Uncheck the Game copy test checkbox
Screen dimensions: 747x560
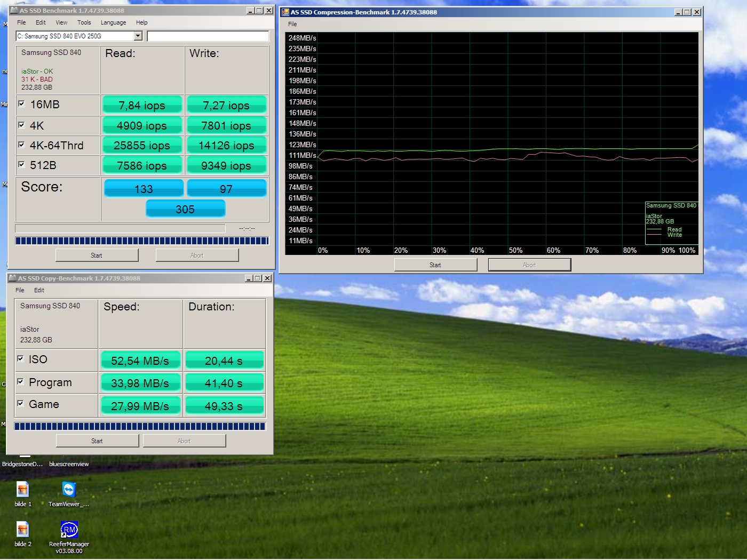coord(20,403)
